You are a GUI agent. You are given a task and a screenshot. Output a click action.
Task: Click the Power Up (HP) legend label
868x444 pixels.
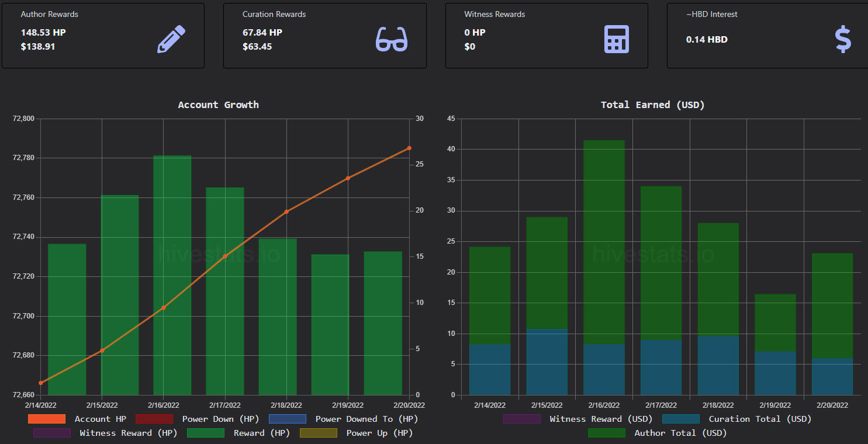[379, 433]
